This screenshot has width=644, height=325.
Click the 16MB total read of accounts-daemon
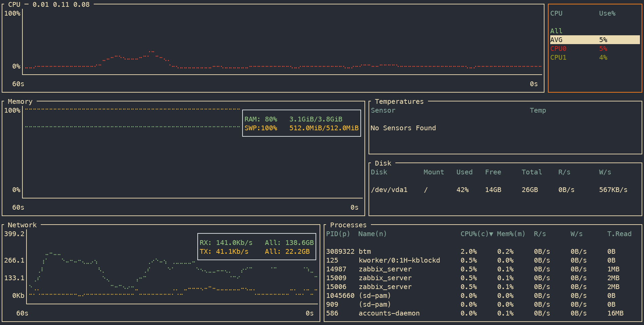tap(615, 313)
